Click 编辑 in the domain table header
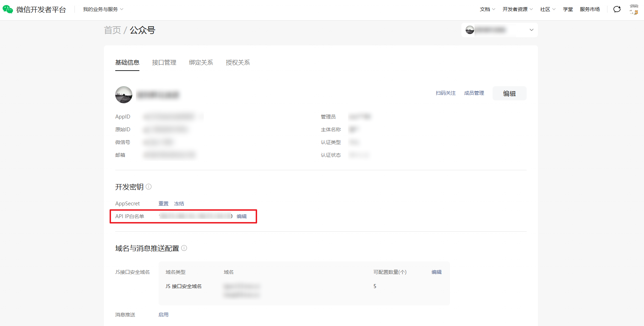This screenshot has width=644, height=326. pos(437,272)
